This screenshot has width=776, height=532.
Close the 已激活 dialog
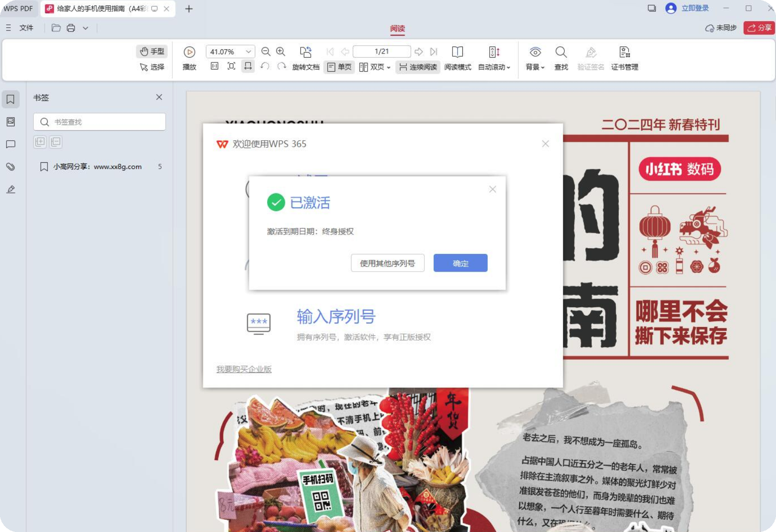(x=492, y=189)
